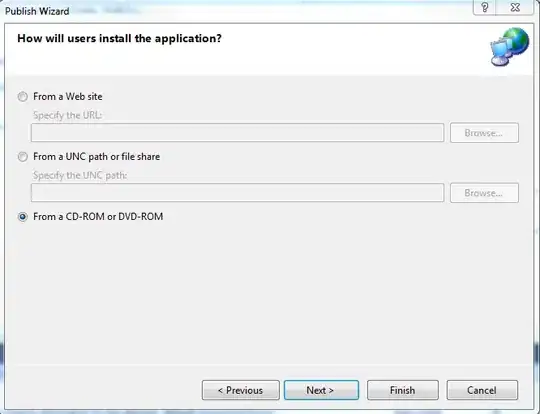
Task: Click the Specify the URL label
Action: tap(68, 115)
